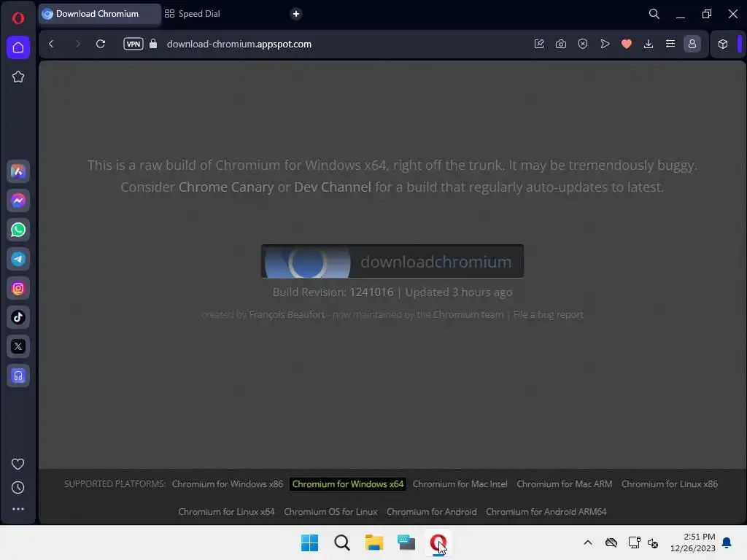Image resolution: width=747 pixels, height=560 pixels.
Task: Open Windows taskbar search
Action: (342, 542)
